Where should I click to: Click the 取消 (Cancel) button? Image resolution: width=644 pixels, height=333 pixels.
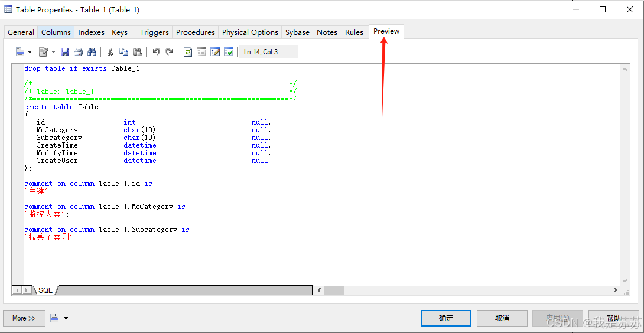(x=502, y=318)
